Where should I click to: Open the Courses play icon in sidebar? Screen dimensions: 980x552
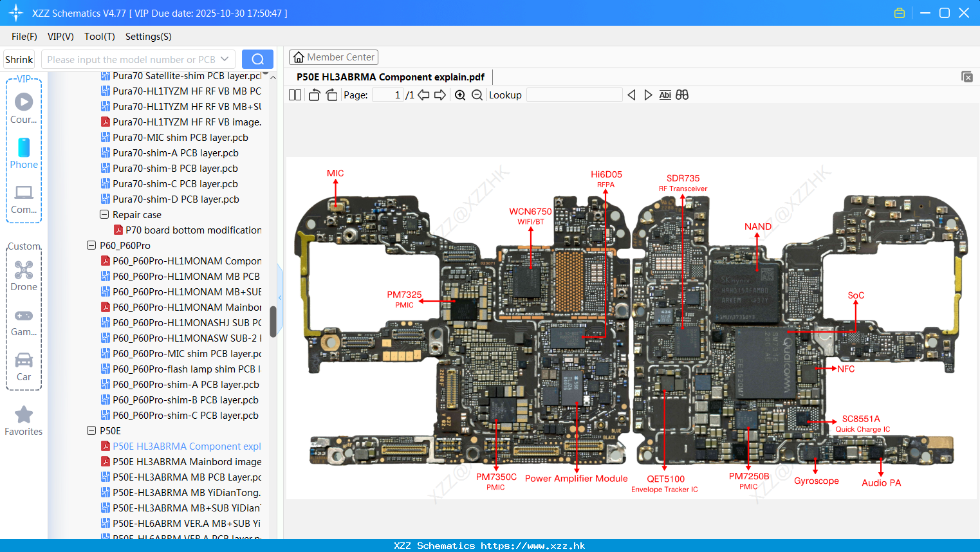(x=24, y=102)
